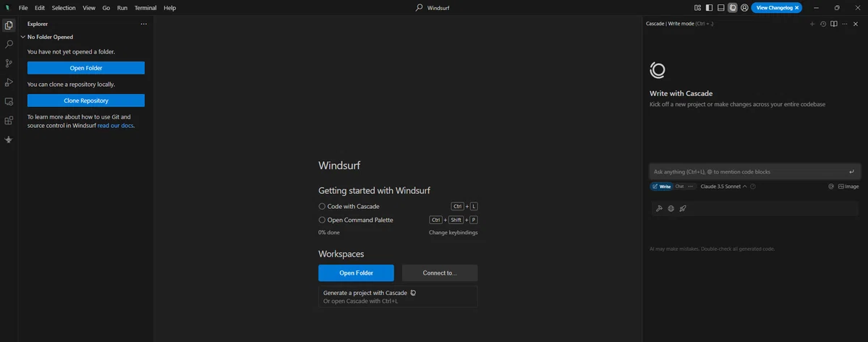Screen dimensions: 868x342
Task: Select the Open Command Palette step radio
Action: 322,220
